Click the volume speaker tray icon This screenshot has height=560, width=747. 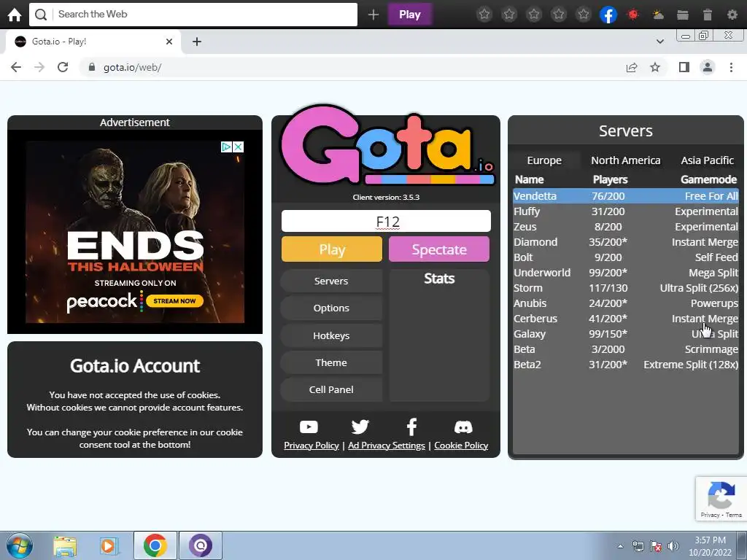[673, 546]
